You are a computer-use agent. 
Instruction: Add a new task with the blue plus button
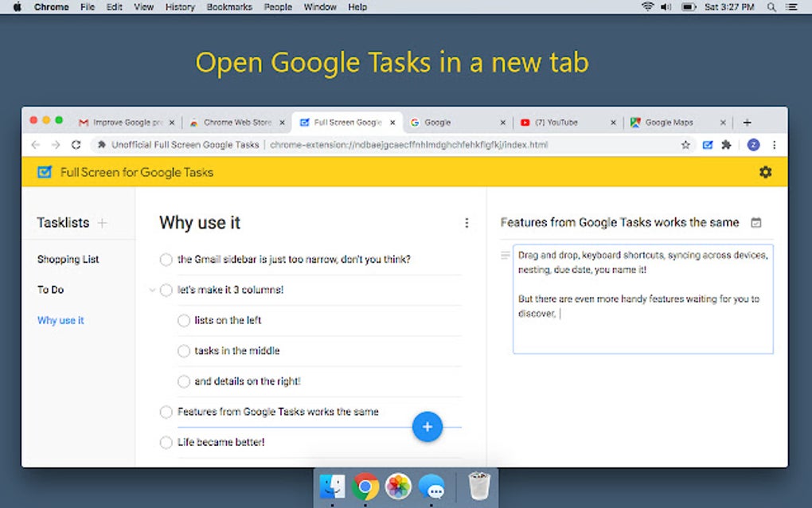[427, 427]
